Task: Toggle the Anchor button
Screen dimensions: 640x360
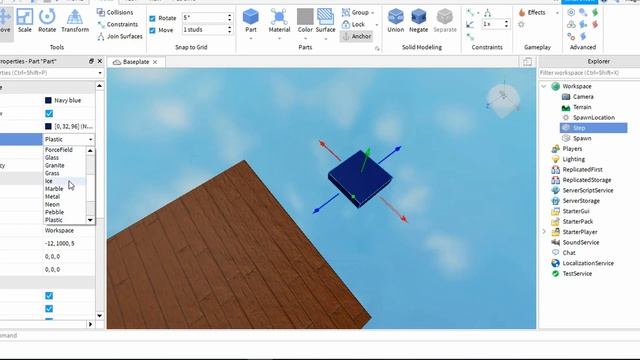Action: click(x=356, y=36)
